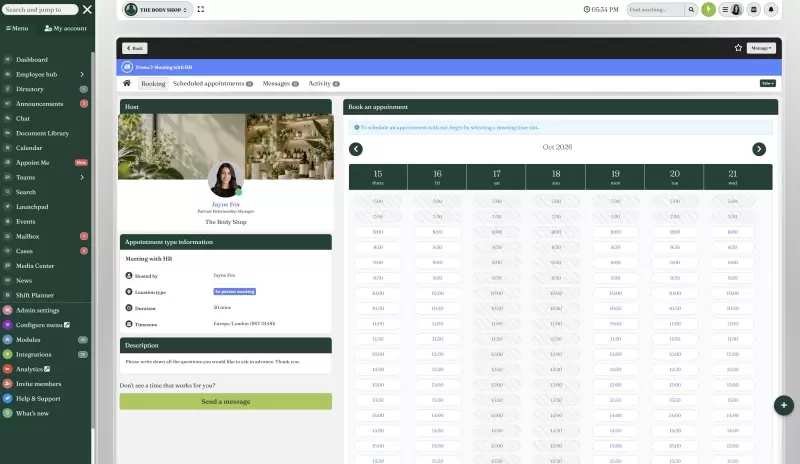
Task: Click the Send a message button
Action: [226, 401]
